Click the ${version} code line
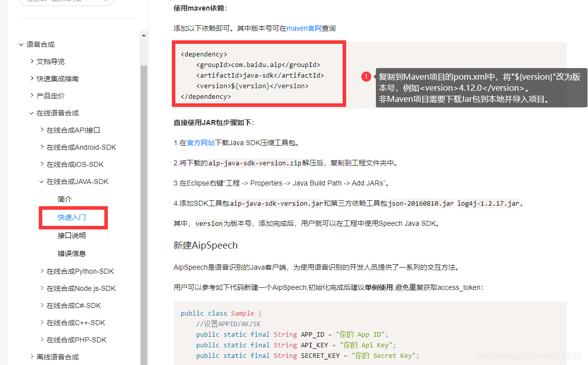 coord(252,86)
